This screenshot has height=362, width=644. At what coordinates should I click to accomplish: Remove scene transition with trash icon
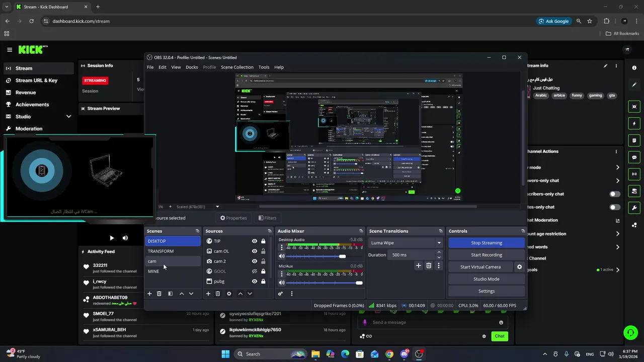coord(429,265)
